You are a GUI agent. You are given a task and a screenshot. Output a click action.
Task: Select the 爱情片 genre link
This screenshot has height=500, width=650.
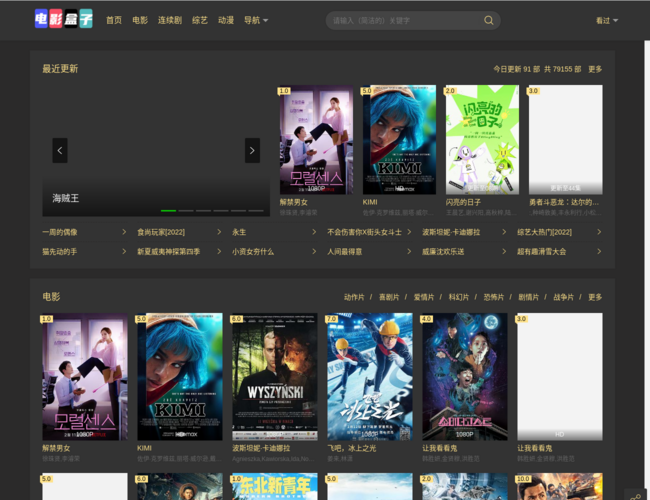click(424, 297)
